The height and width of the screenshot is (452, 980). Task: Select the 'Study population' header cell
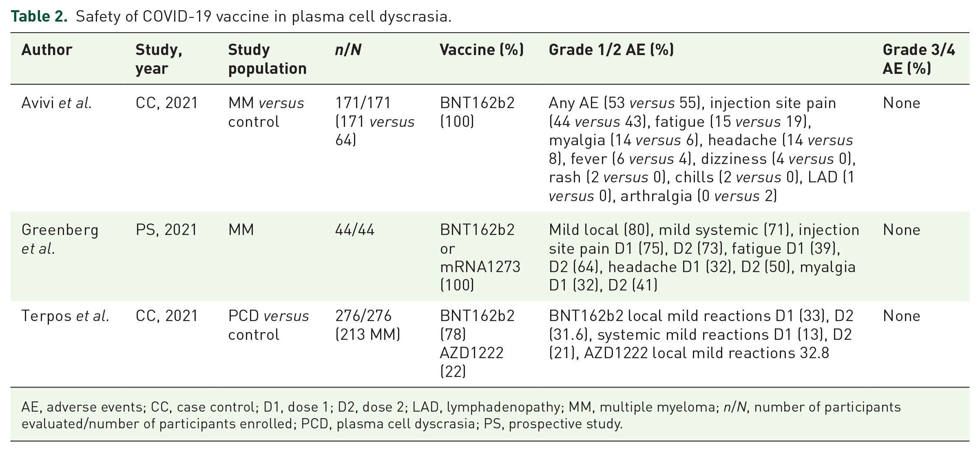pos(267,59)
